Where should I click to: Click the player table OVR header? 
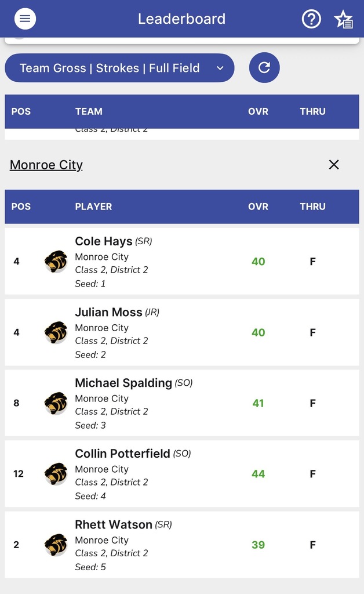point(258,207)
